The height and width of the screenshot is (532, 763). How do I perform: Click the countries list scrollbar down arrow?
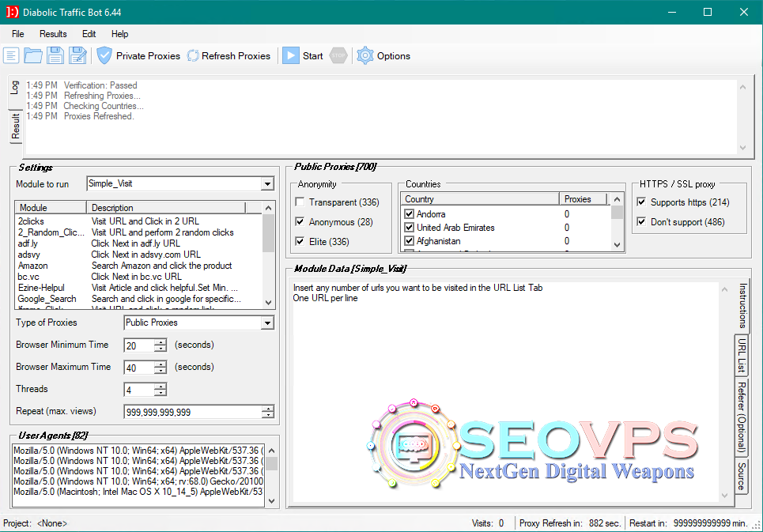[617, 244]
